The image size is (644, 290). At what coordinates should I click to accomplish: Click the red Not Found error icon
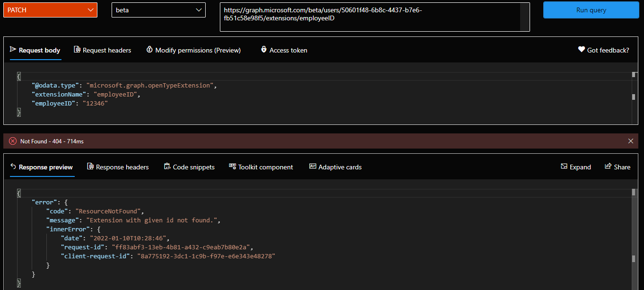point(13,141)
